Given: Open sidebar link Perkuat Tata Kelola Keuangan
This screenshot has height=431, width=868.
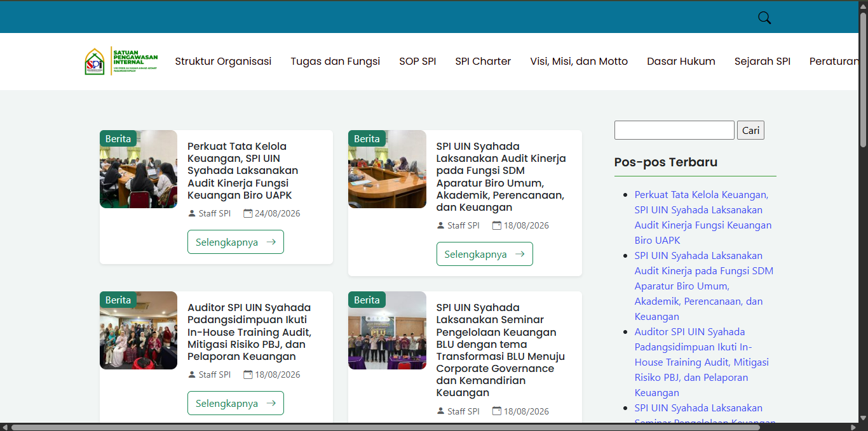Looking at the screenshot, I should (703, 217).
